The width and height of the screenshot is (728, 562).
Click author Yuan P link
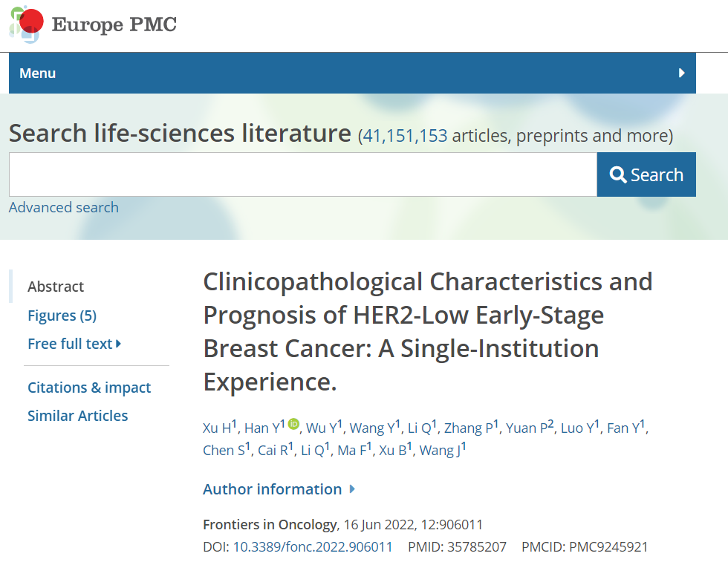527,428
